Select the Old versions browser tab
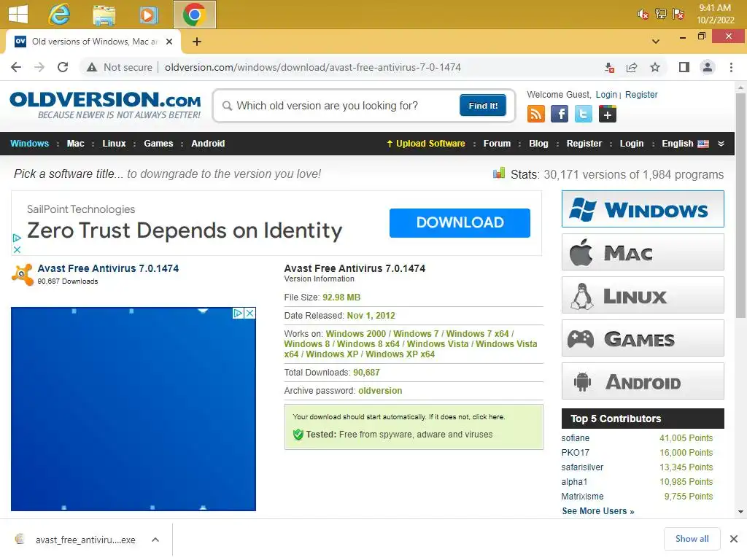The height and width of the screenshot is (560, 747). [93, 42]
